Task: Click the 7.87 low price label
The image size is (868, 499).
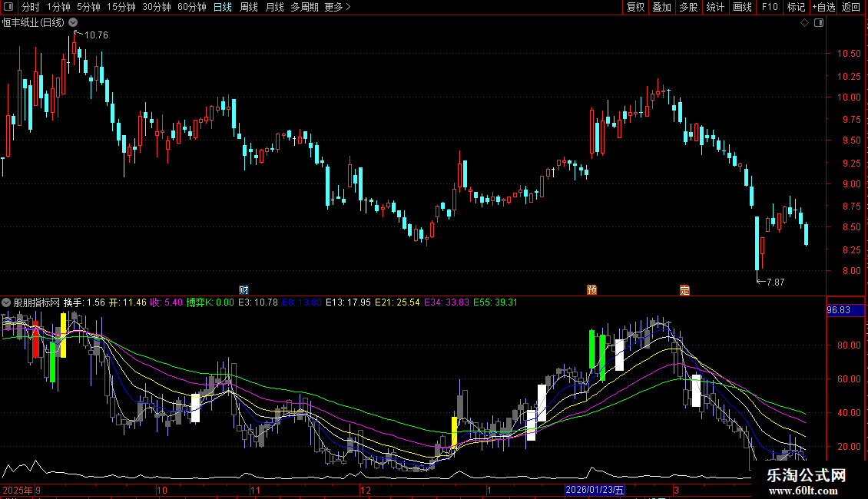Action: coord(776,283)
